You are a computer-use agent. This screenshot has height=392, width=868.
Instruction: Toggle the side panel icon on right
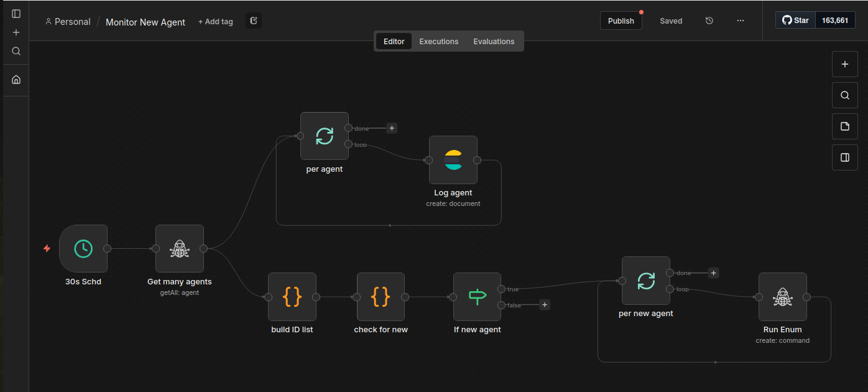[x=845, y=157]
